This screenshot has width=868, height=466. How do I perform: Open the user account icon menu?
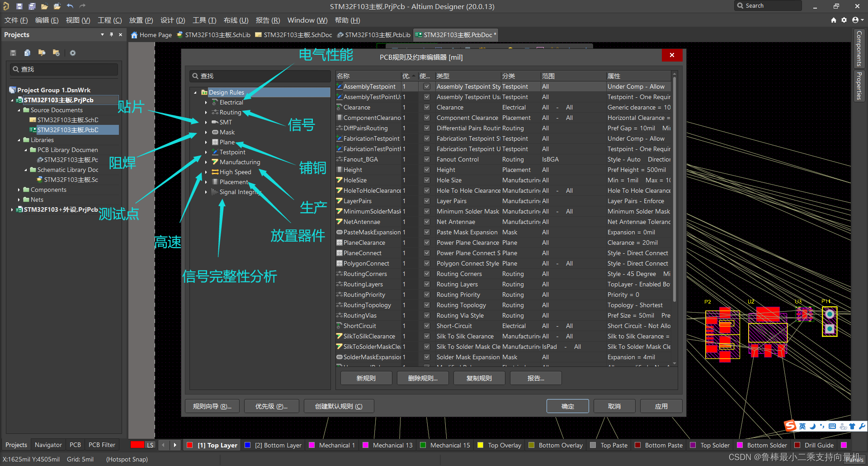click(x=858, y=20)
